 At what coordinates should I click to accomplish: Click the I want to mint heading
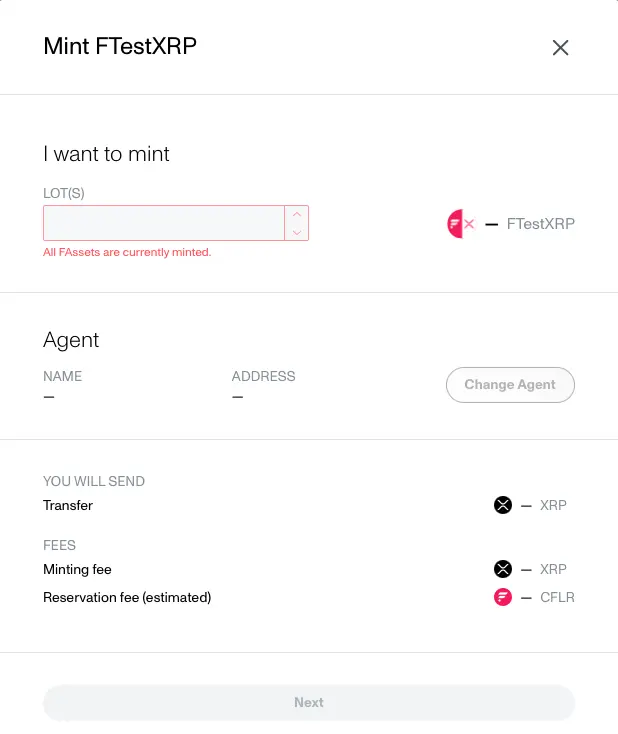(106, 154)
